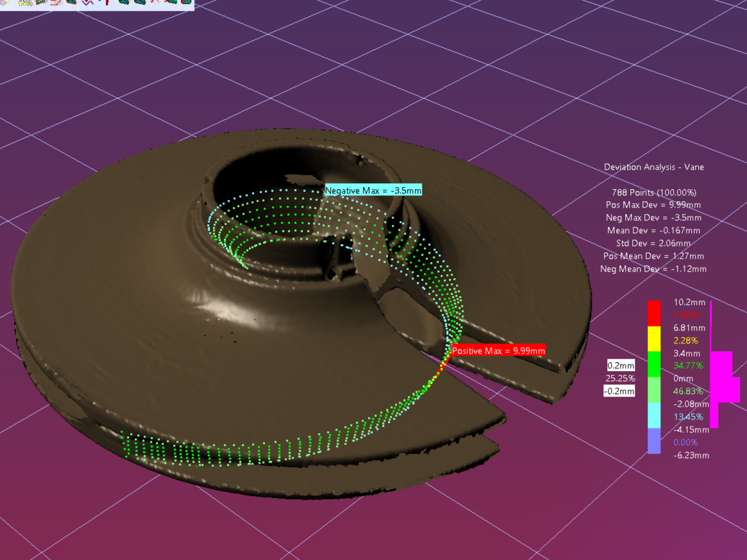The image size is (747, 560).
Task: Click the red color band in the legend
Action: tap(654, 313)
